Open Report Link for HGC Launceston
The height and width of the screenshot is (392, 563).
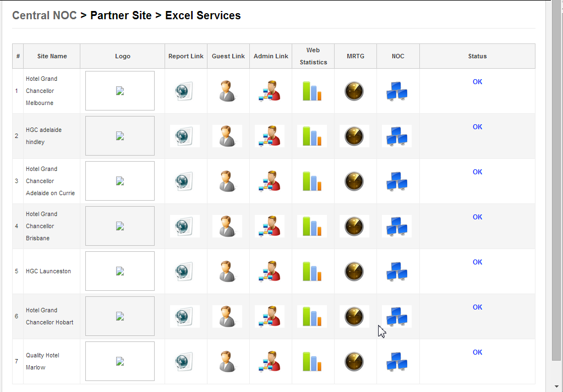pyautogui.click(x=184, y=272)
